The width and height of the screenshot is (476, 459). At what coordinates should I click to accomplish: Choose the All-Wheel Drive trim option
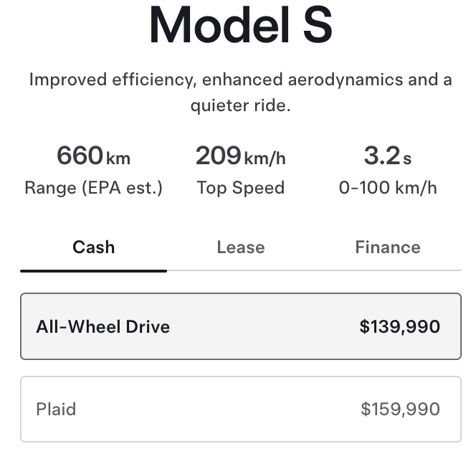[x=240, y=326]
